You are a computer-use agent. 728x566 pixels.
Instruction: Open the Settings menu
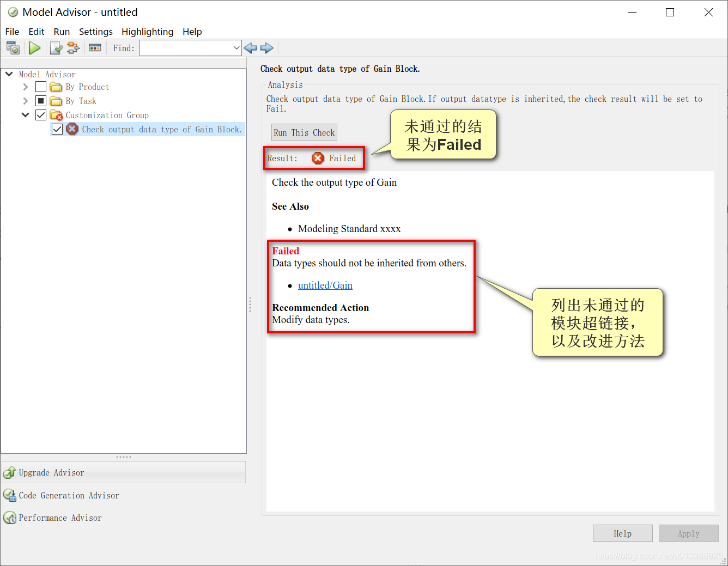coord(96,32)
